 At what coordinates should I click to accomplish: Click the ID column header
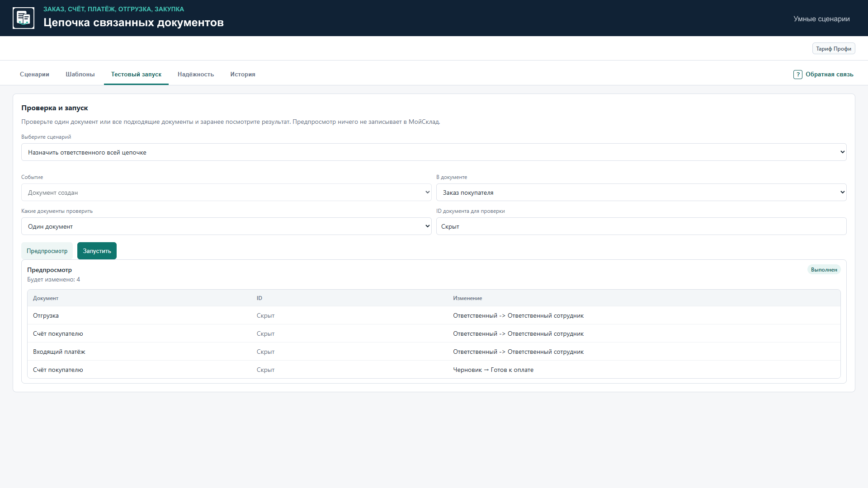tap(259, 298)
